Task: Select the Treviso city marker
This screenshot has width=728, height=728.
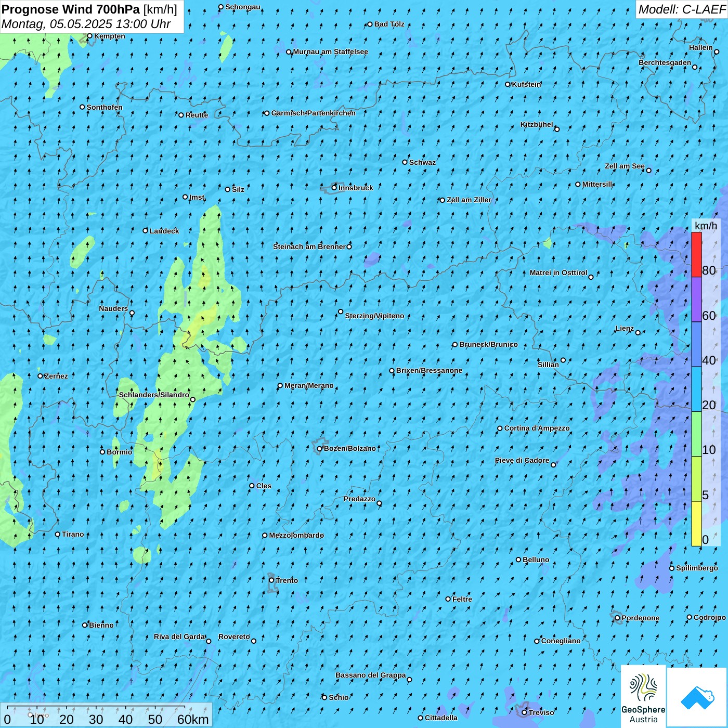Action: (525, 712)
